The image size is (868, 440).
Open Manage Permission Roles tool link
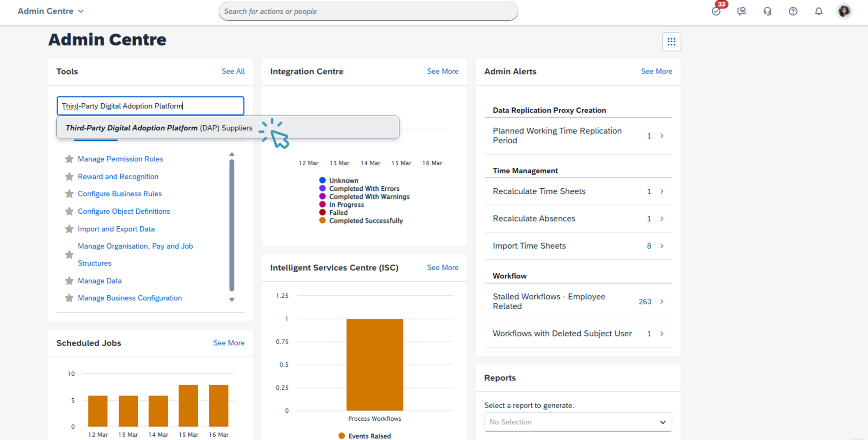pos(120,159)
